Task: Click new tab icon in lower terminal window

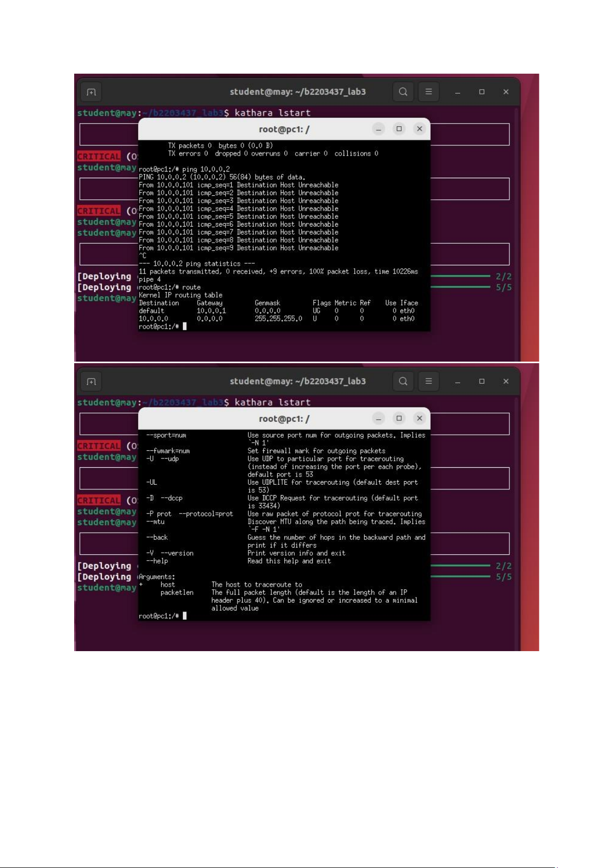Action: click(91, 382)
